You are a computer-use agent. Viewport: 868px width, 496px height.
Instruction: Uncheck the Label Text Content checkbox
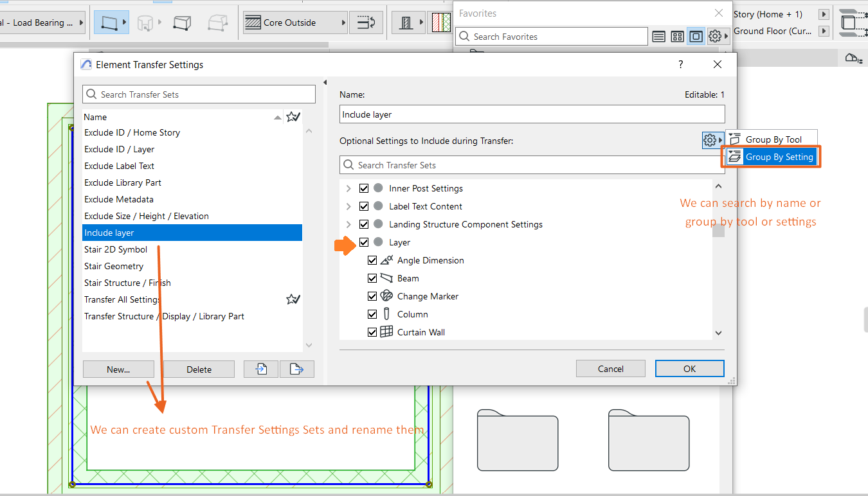364,206
